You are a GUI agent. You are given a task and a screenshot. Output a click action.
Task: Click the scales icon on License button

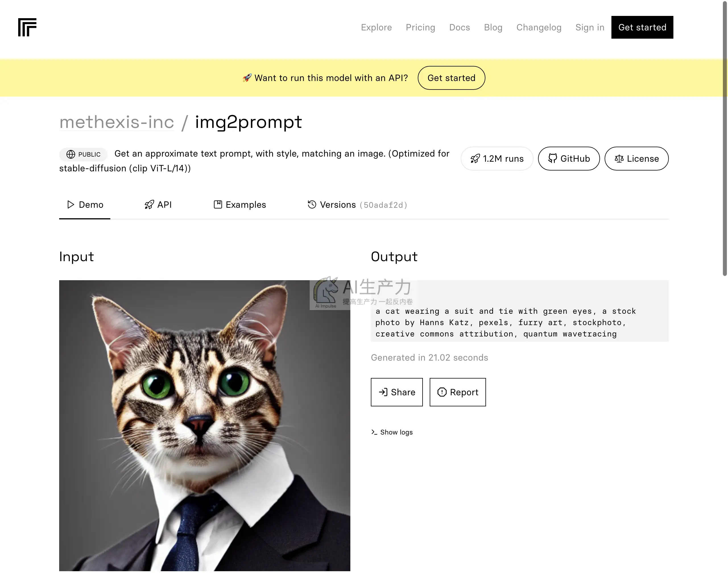coord(619,159)
